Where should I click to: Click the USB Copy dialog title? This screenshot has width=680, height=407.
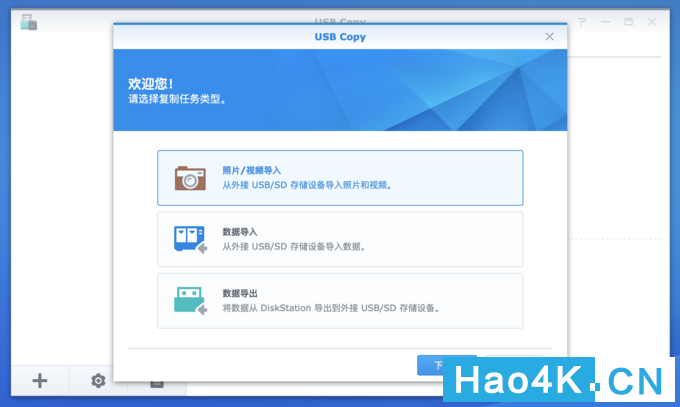point(340,37)
